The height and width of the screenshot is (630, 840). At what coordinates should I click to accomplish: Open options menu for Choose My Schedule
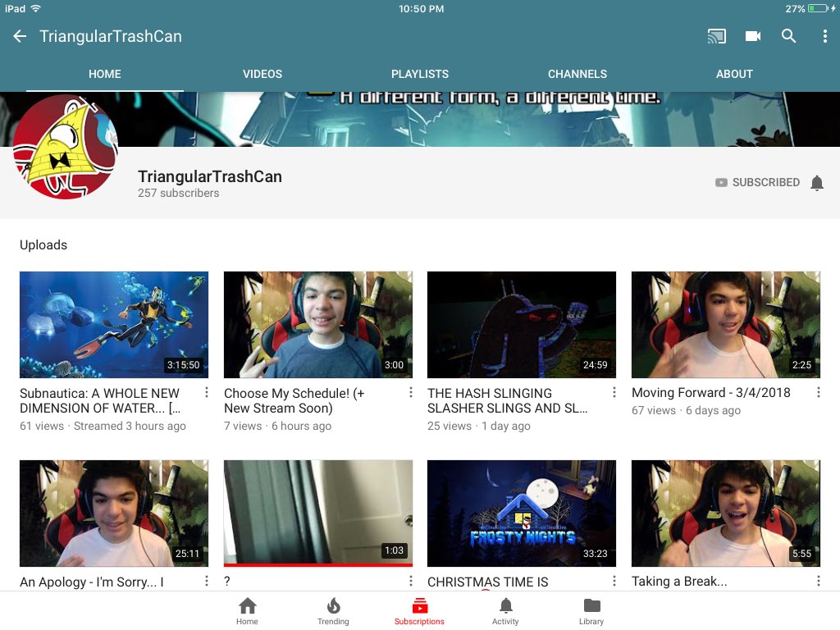pyautogui.click(x=410, y=393)
